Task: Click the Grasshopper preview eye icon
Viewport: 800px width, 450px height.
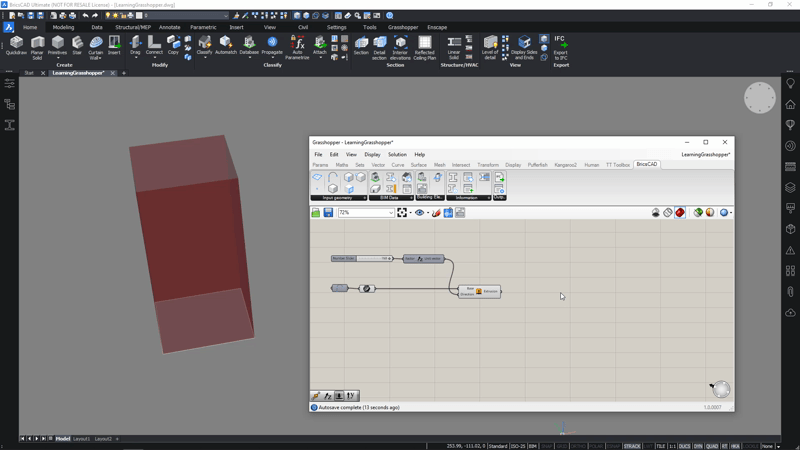Action: click(420, 213)
